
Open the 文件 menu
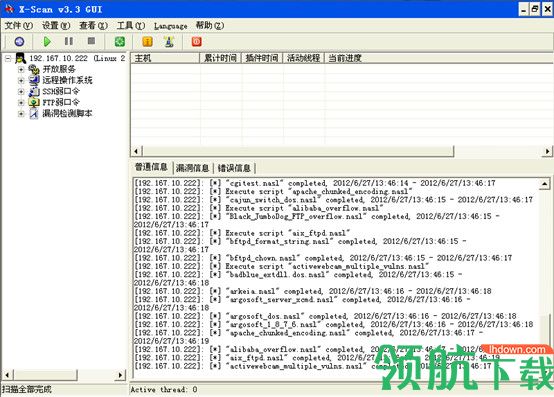click(x=18, y=25)
